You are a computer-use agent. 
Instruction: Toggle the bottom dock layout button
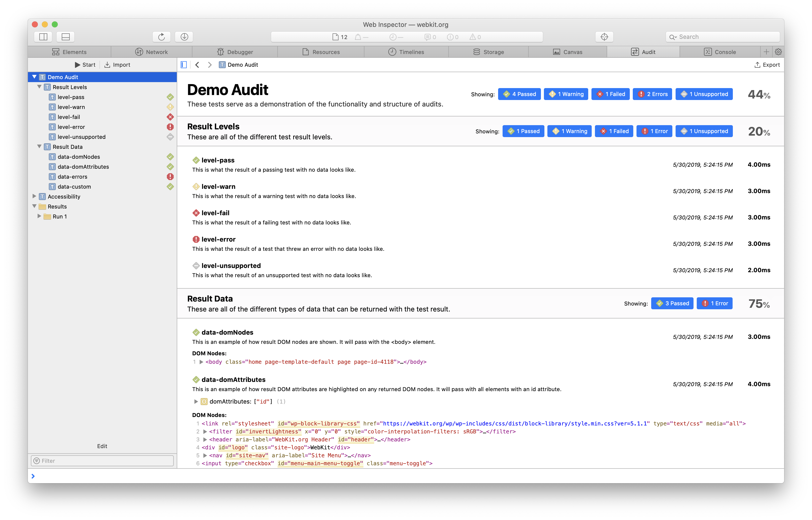click(65, 37)
